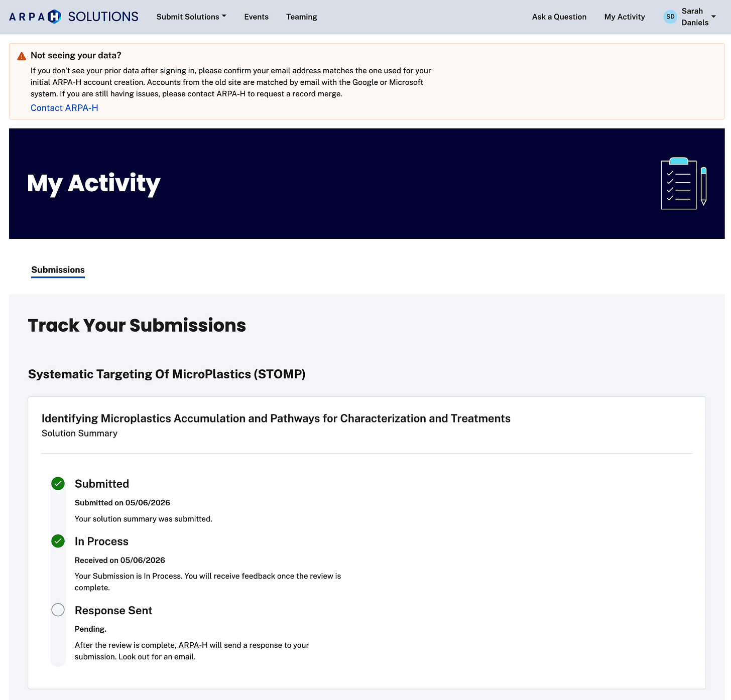Open My Activity in the navbar
This screenshot has width=731, height=700.
click(x=625, y=17)
